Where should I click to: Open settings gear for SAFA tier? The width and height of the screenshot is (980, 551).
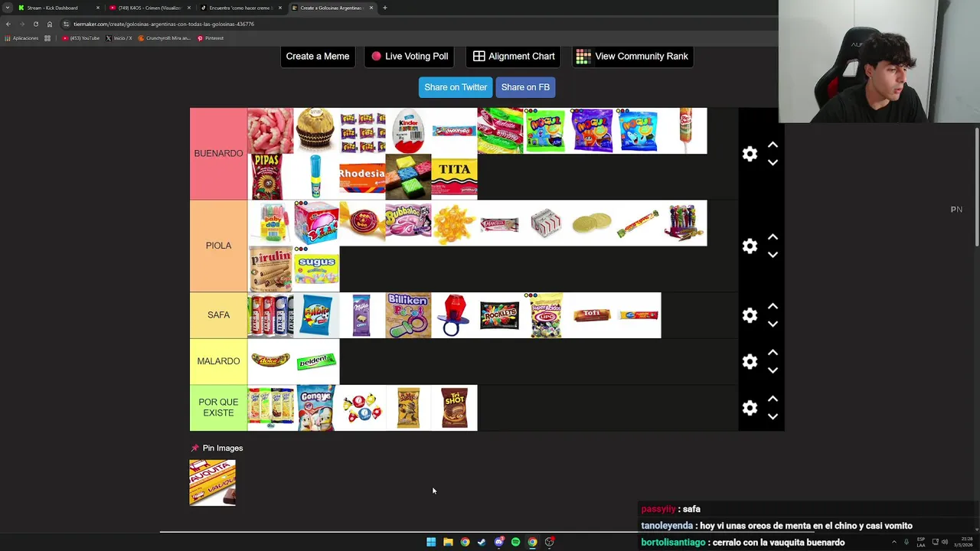click(x=750, y=315)
